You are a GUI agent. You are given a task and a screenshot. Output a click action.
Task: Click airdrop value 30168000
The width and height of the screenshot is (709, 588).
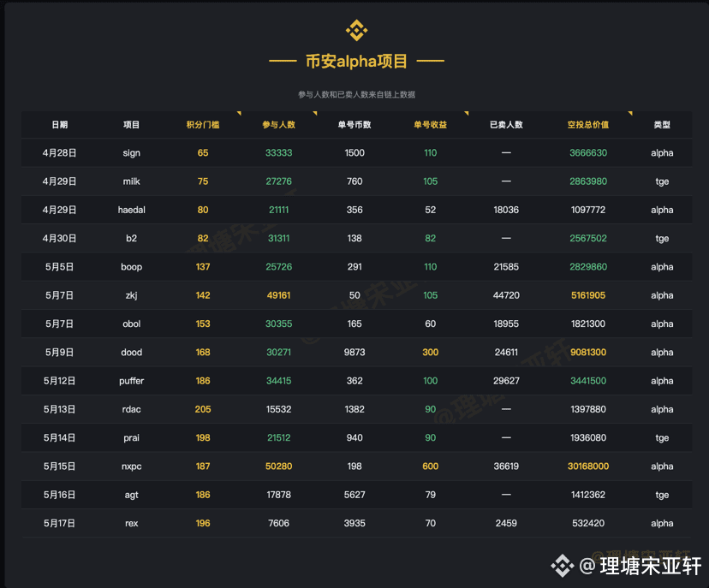coord(588,466)
